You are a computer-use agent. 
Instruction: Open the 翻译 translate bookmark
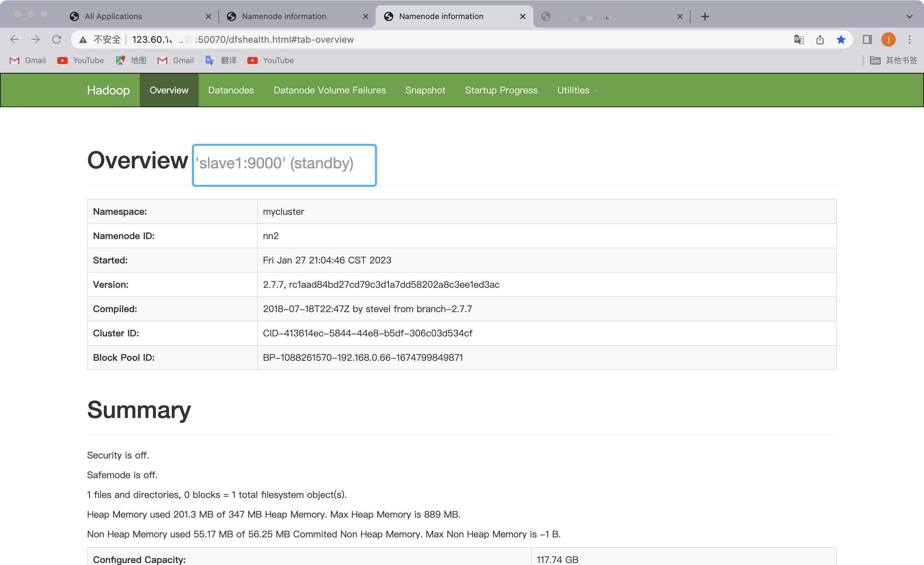(x=221, y=61)
